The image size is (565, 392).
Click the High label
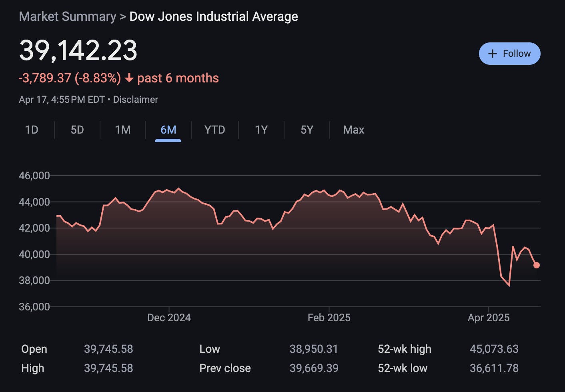point(33,368)
